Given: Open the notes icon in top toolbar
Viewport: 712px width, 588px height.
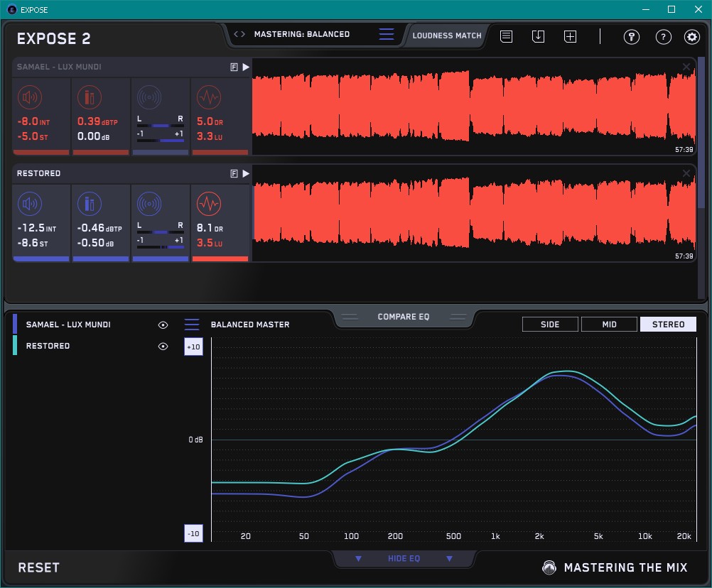Looking at the screenshot, I should pos(506,36).
